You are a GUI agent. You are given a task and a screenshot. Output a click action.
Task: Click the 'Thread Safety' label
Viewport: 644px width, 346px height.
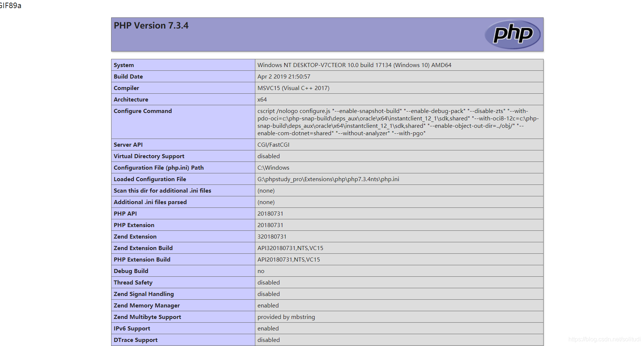point(133,283)
